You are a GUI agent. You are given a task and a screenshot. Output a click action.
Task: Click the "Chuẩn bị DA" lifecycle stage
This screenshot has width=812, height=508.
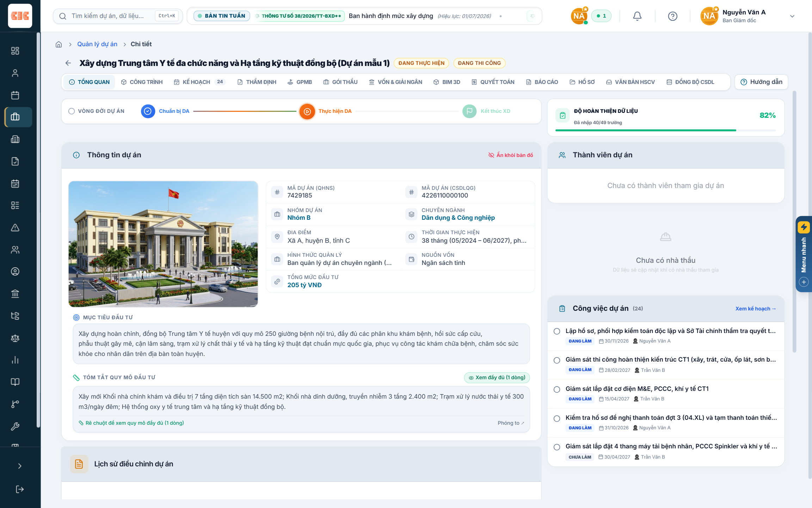tap(165, 111)
